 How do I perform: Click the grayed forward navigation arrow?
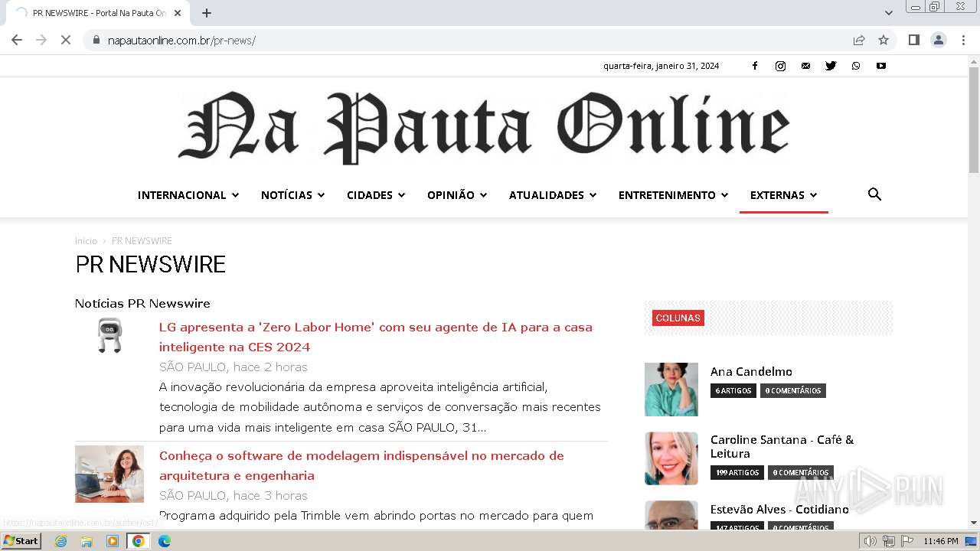(41, 40)
